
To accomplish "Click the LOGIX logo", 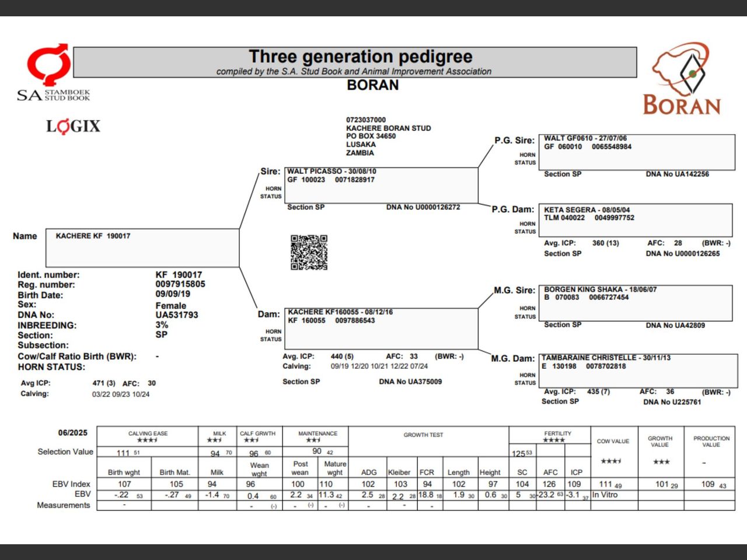I will click(73, 125).
